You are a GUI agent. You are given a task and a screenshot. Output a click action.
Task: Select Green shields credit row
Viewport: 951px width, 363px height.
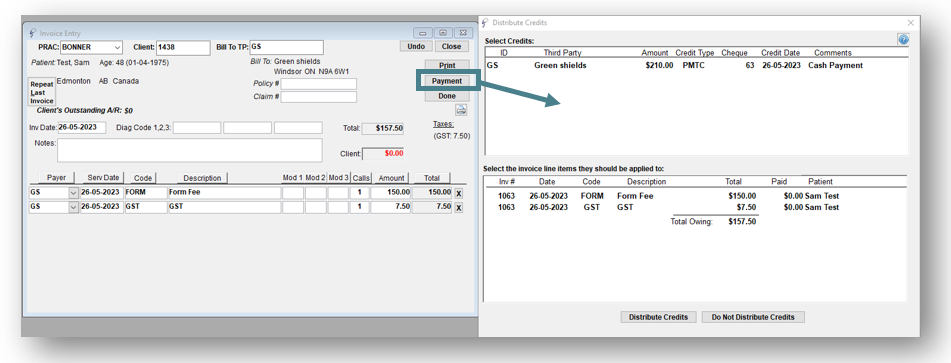point(696,65)
